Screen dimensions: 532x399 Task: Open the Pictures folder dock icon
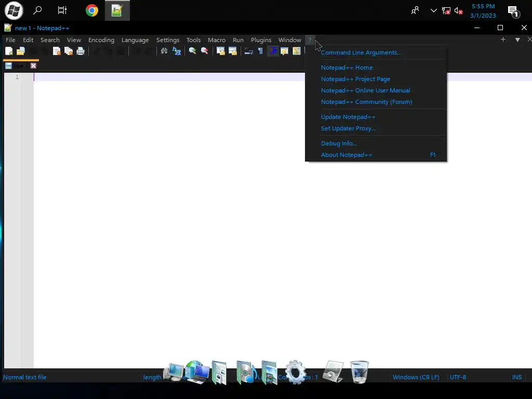point(270,373)
